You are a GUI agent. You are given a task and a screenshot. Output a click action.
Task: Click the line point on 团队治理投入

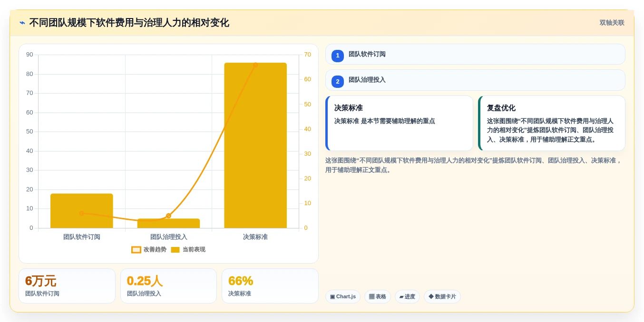[168, 216]
